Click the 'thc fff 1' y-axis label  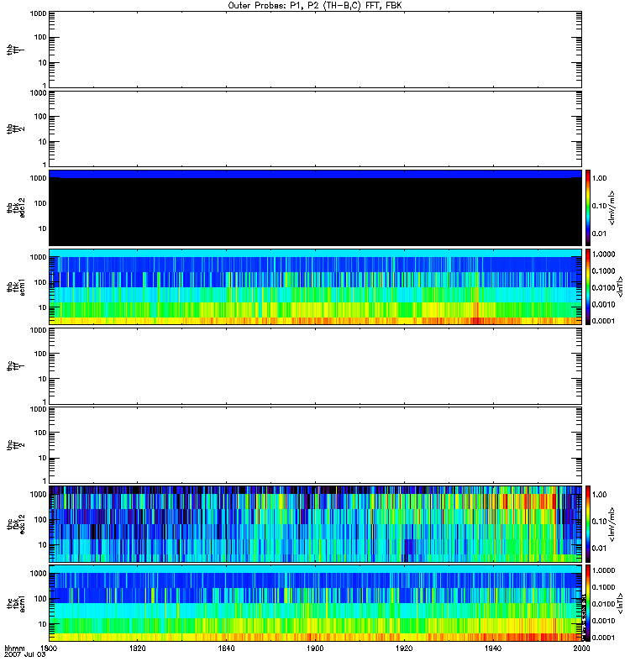click(15, 366)
